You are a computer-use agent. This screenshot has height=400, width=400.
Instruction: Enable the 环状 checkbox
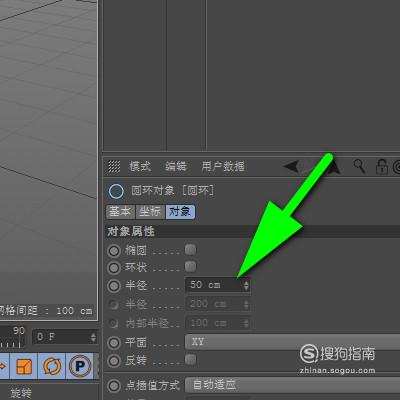click(x=190, y=266)
